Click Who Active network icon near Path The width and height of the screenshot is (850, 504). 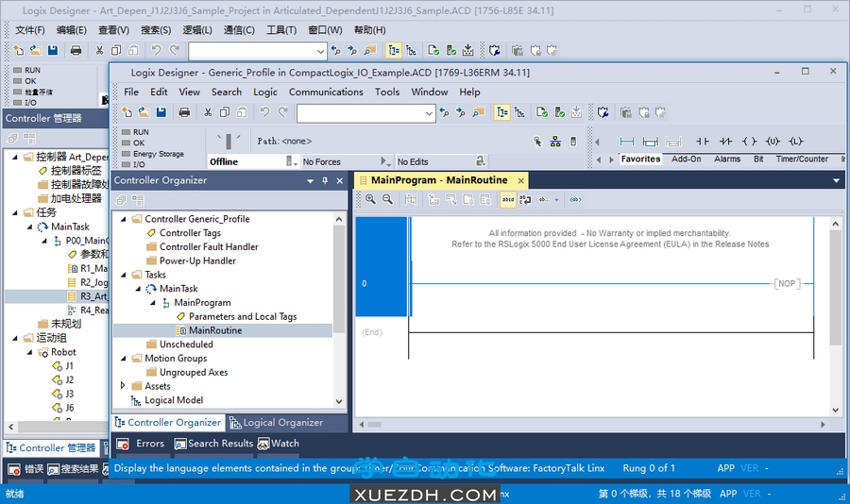(x=555, y=142)
